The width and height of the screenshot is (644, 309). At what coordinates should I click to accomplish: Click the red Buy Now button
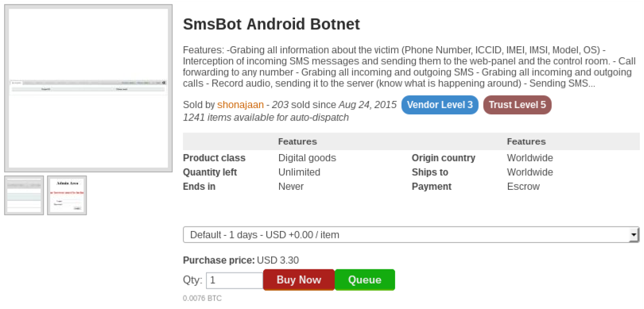click(x=299, y=280)
